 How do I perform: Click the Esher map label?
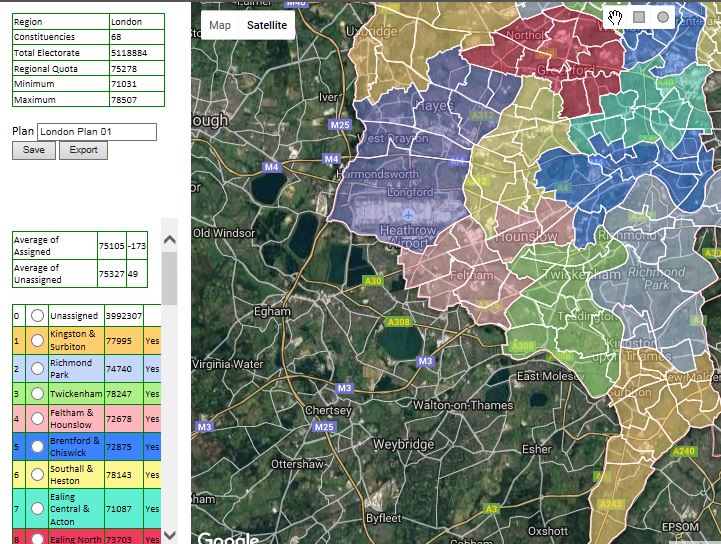pyautogui.click(x=537, y=449)
